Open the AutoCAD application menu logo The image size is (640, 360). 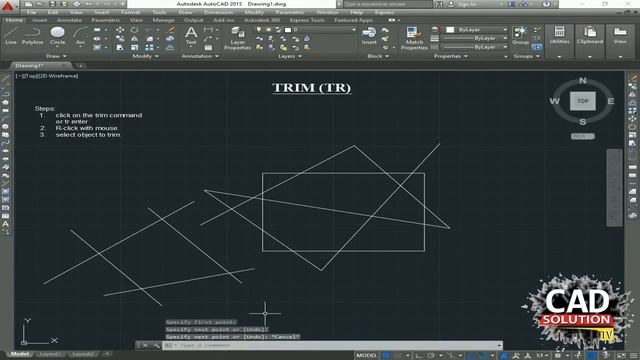pos(8,6)
